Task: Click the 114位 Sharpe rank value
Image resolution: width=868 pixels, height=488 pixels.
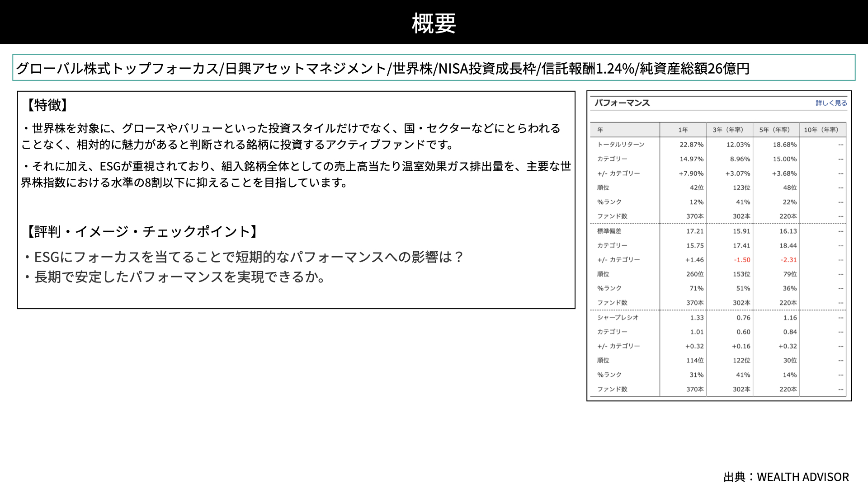Action: (695, 360)
